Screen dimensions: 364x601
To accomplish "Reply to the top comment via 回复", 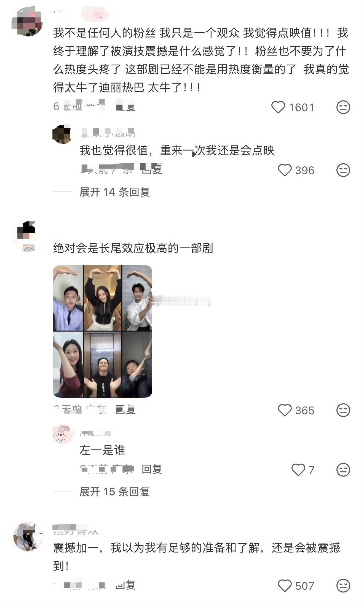I will click(x=125, y=107).
